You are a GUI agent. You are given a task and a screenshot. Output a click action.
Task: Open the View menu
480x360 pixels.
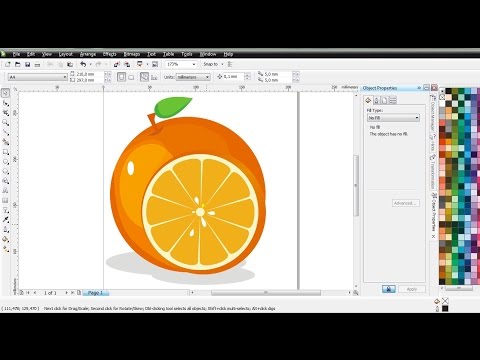[47, 54]
